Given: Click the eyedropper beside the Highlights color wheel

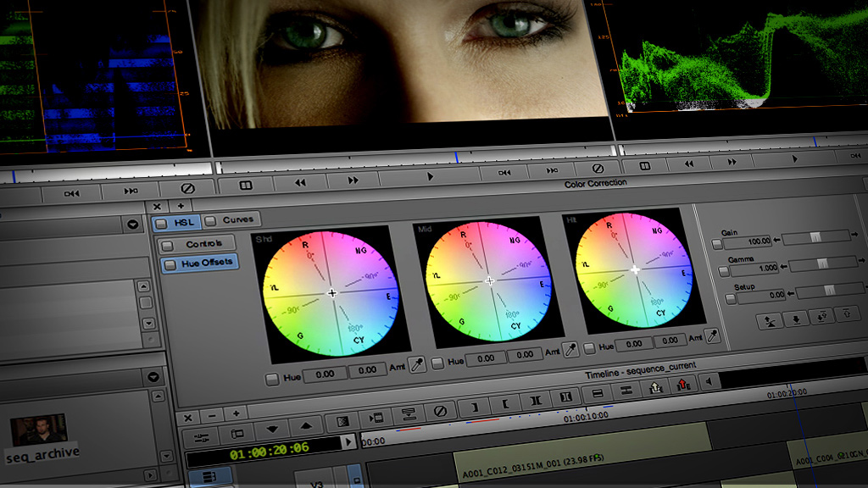Looking at the screenshot, I should (715, 336).
